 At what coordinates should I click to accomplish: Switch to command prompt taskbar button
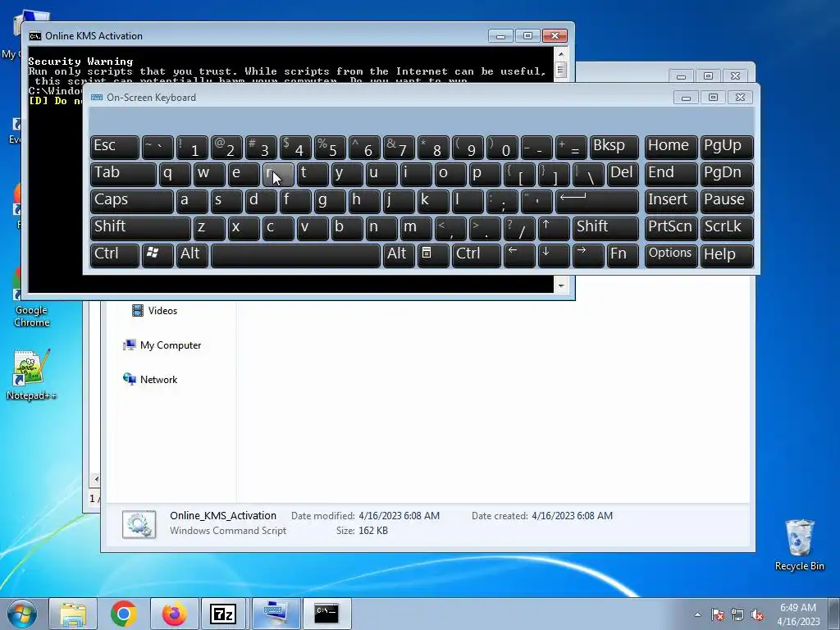click(326, 614)
